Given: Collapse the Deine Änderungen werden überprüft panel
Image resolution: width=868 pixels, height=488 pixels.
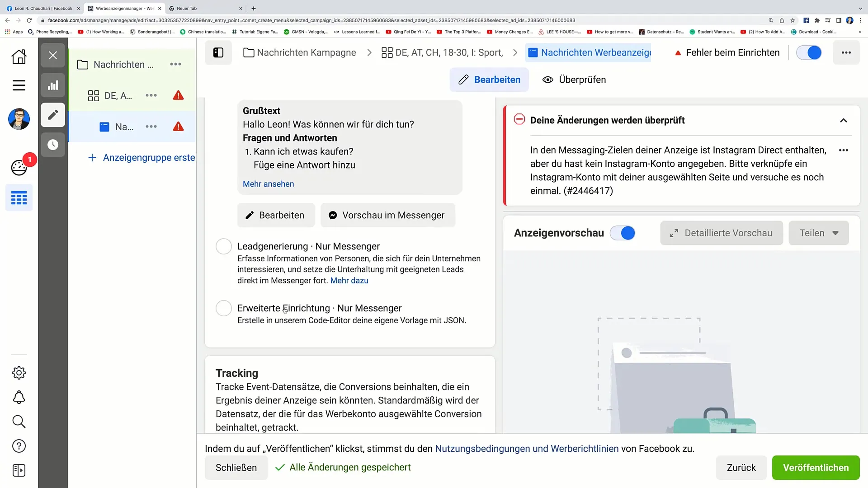Looking at the screenshot, I should click(x=844, y=120).
